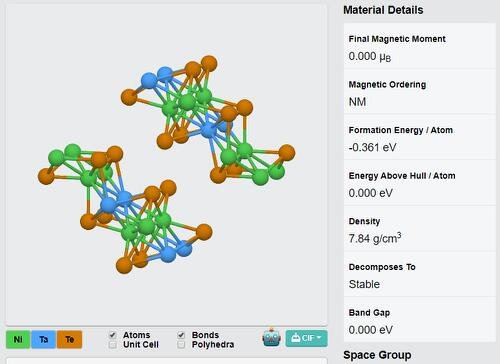500x364 pixels.
Task: Toggle the Atoms checkbox
Action: tap(113, 335)
